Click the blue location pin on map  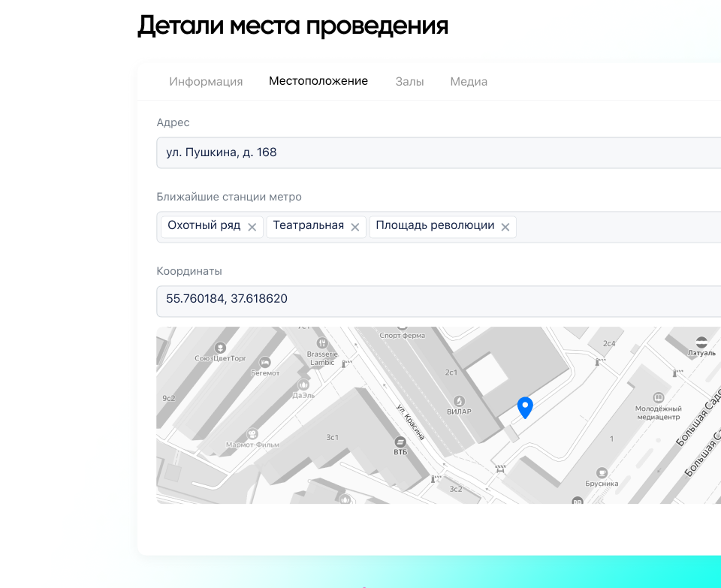pos(526,408)
